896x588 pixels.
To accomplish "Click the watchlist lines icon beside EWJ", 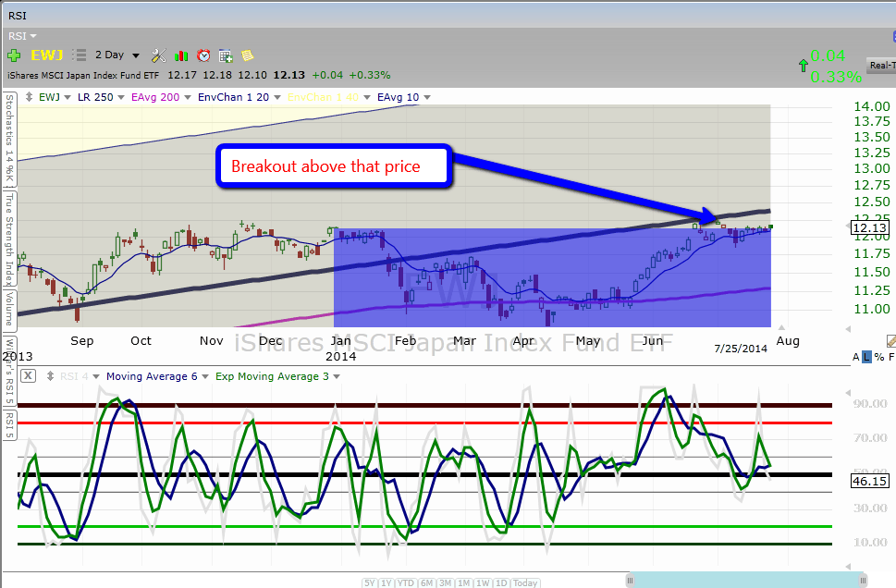I will tap(79, 55).
